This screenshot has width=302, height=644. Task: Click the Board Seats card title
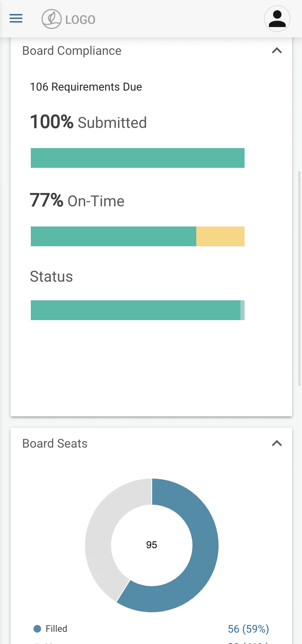click(x=55, y=443)
